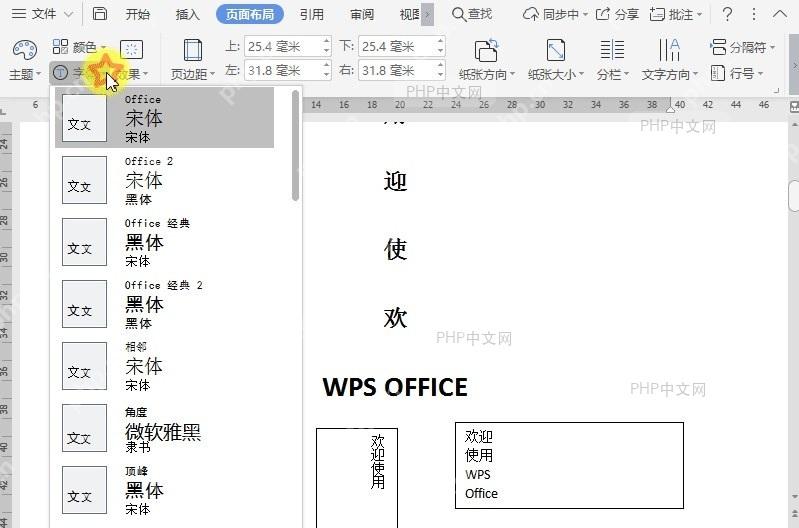Click the 分享 share button
The height and width of the screenshot is (528, 799).
617,14
